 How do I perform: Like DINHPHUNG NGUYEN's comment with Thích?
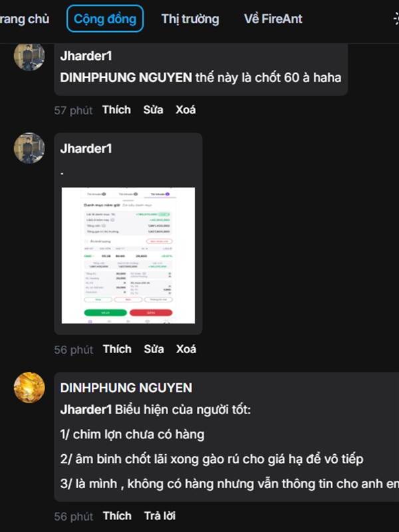(117, 516)
